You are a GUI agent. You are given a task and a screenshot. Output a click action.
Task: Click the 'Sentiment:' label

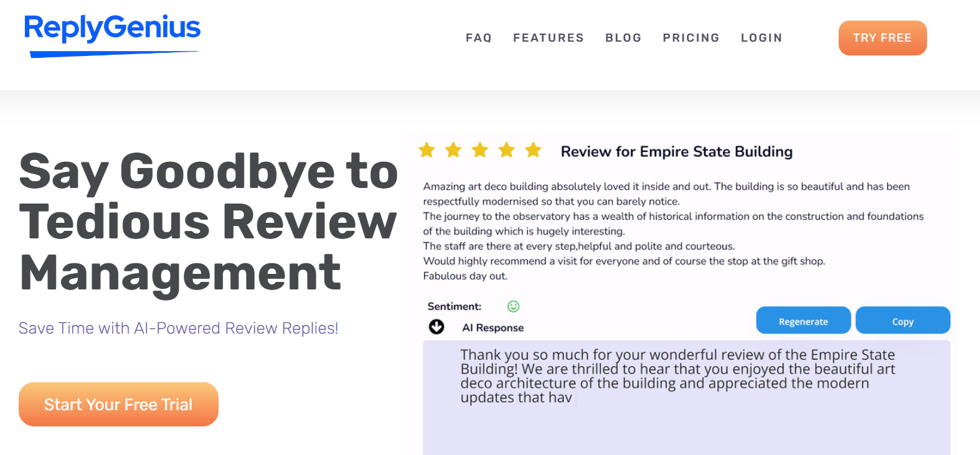[x=455, y=306]
